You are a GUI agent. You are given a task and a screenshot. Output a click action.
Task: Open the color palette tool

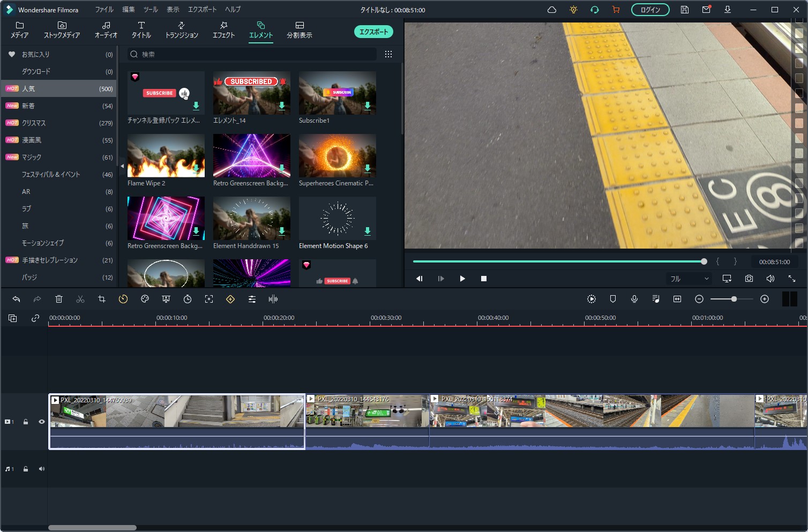point(145,299)
